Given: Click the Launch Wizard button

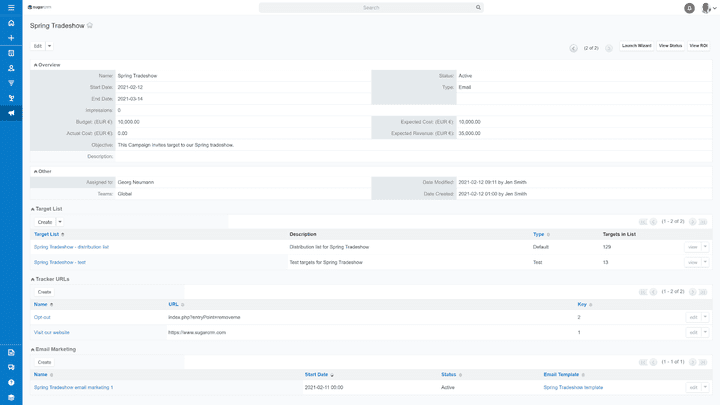Looking at the screenshot, I should click(x=636, y=46).
